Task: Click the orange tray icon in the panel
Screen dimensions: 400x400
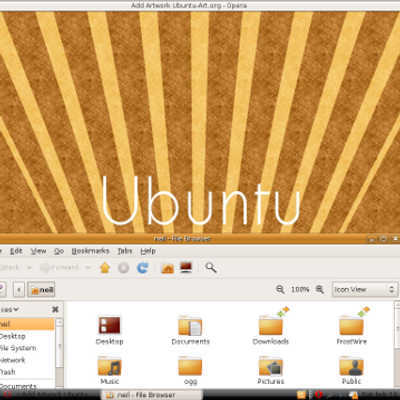Action: tap(301, 395)
